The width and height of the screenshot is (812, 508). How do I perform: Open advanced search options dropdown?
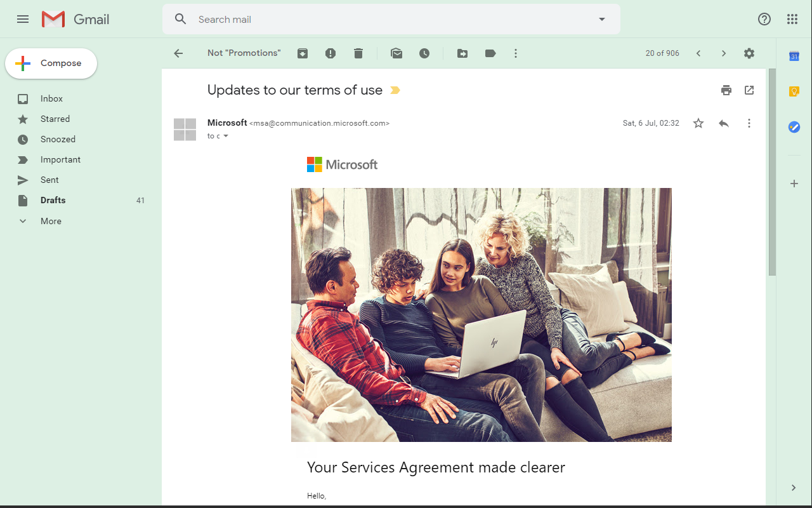[x=601, y=19]
